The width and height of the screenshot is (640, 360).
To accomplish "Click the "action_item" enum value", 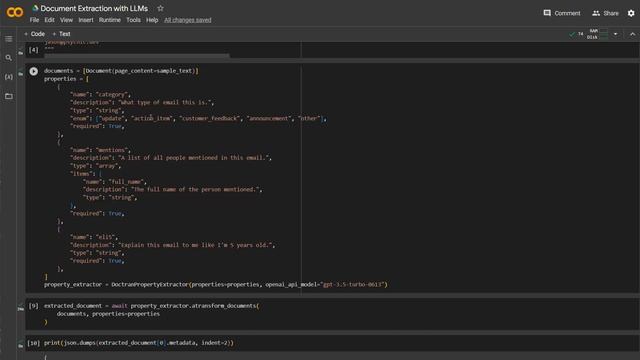I will (152, 118).
